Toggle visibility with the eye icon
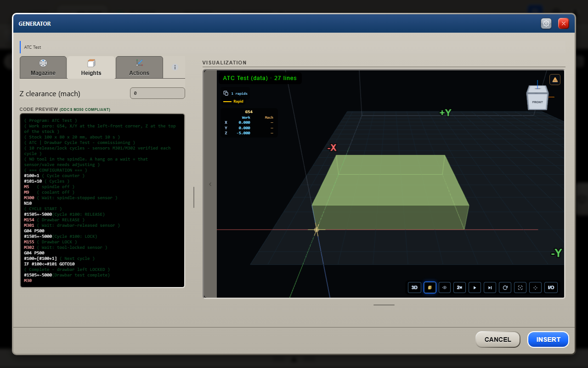The image size is (588, 368). [x=445, y=287]
